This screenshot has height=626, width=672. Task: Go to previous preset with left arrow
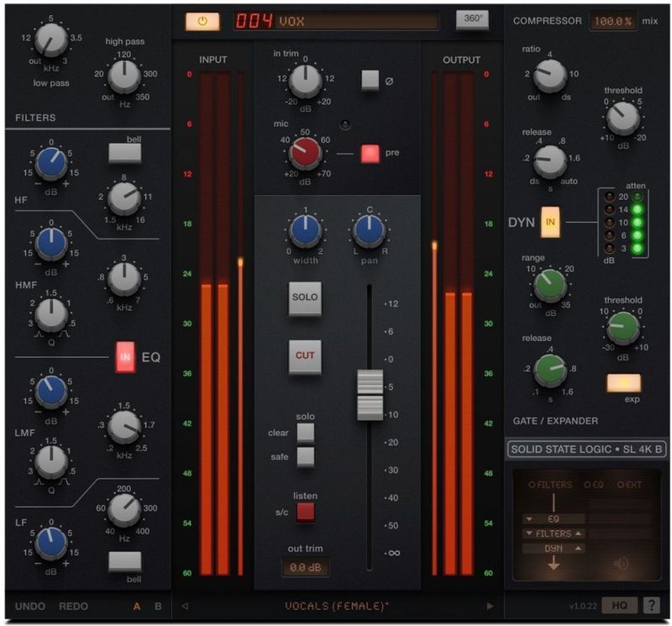pyautogui.click(x=185, y=606)
